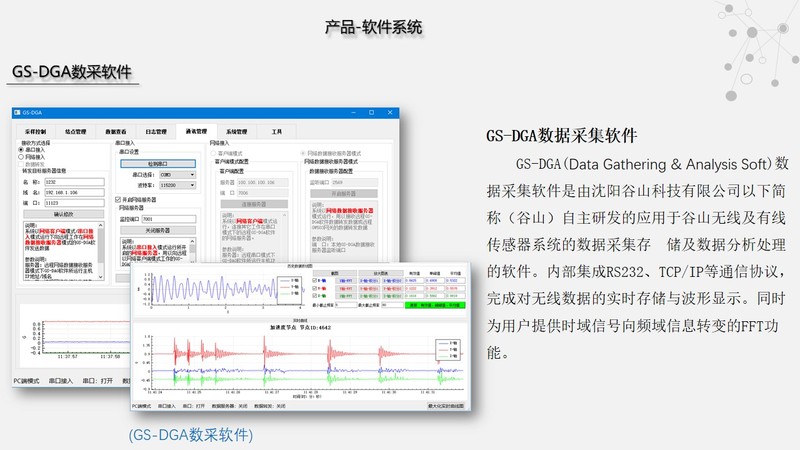Click the 数据服务器: 关闭 status entry

coord(229,406)
